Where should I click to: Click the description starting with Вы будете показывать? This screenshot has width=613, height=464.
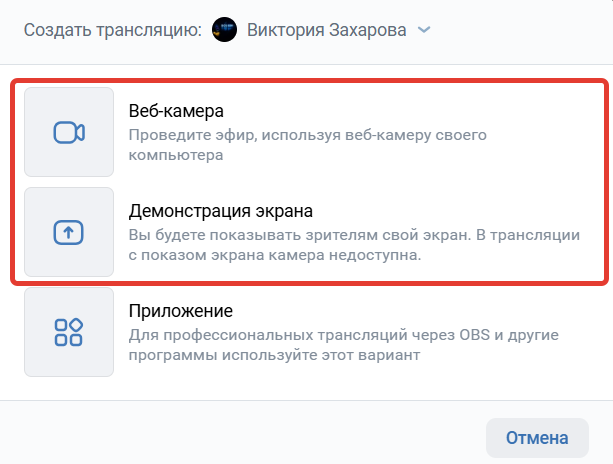pos(354,245)
